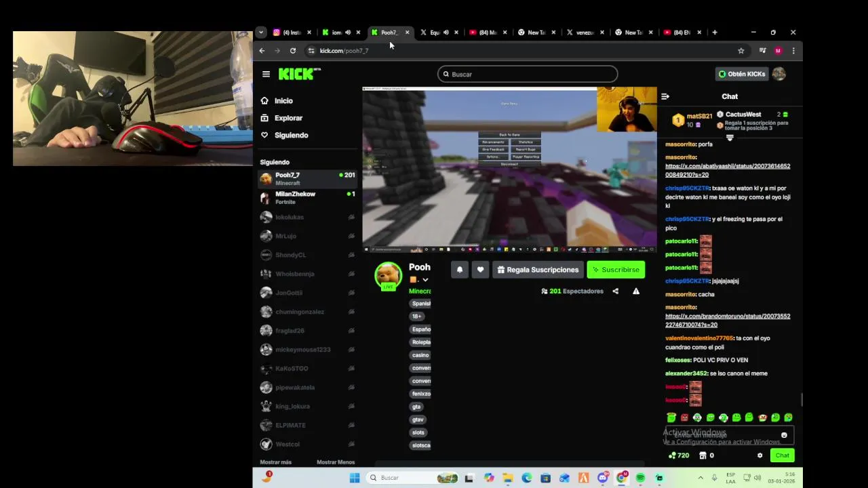Click the KICK logo
The height and width of the screenshot is (488, 868).
click(x=299, y=74)
